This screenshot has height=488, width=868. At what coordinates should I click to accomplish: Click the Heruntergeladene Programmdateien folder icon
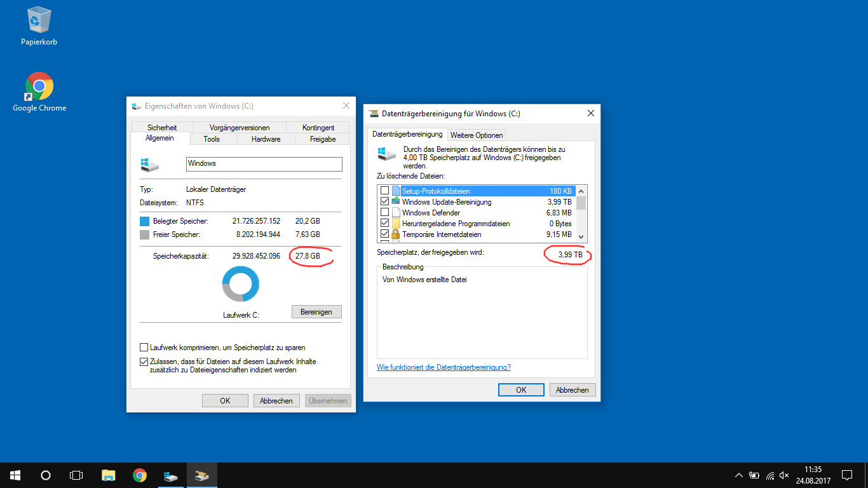click(x=397, y=224)
